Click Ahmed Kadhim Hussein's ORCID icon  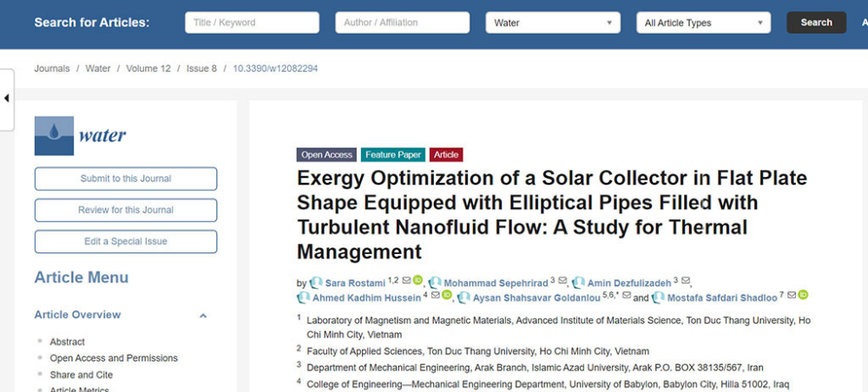(x=447, y=295)
